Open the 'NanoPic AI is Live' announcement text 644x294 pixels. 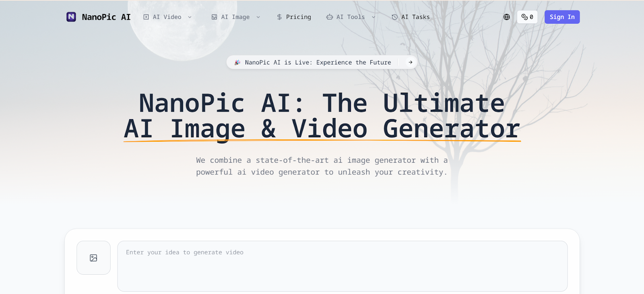(318, 62)
